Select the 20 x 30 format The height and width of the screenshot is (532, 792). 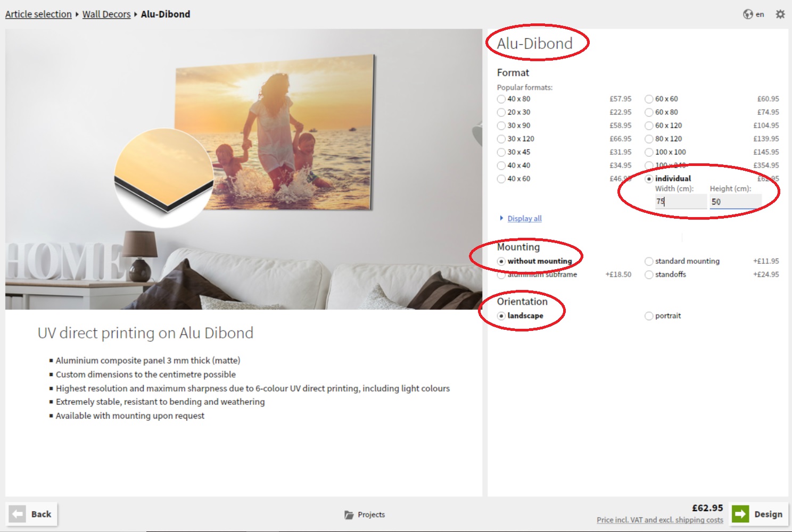point(501,112)
